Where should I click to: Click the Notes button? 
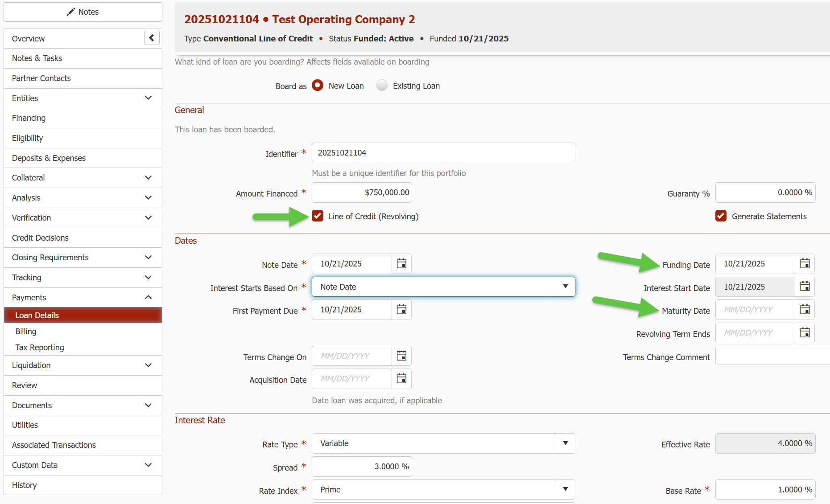[83, 12]
